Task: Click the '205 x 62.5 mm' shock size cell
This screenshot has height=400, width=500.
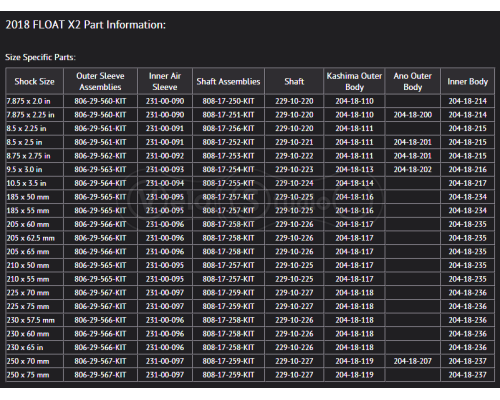Action: (x=34, y=238)
